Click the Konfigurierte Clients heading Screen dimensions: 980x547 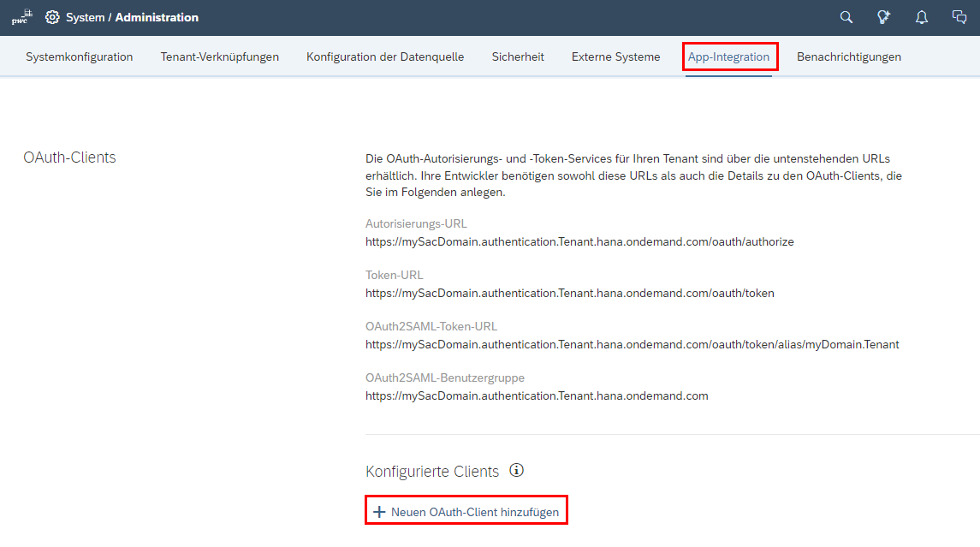[432, 472]
